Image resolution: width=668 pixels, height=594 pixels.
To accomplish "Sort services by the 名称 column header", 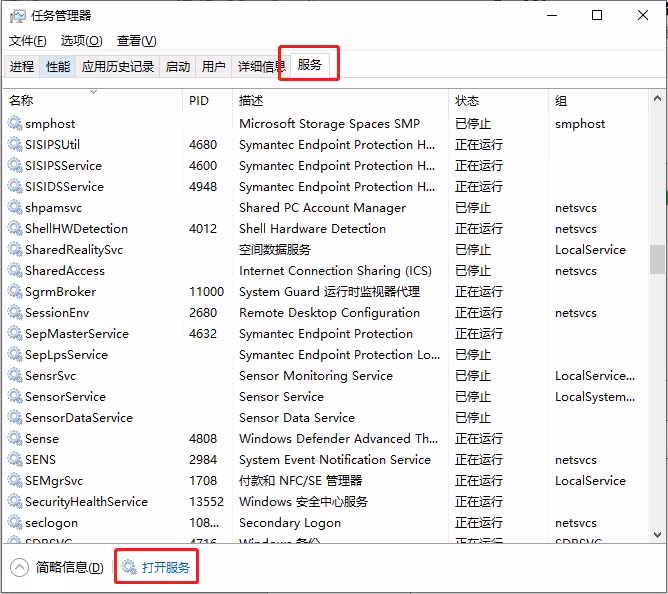I will tap(21, 101).
